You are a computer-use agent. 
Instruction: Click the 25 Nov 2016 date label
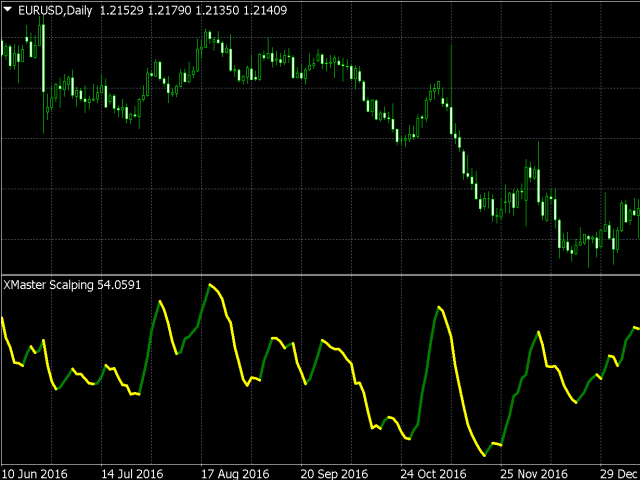[534, 473]
